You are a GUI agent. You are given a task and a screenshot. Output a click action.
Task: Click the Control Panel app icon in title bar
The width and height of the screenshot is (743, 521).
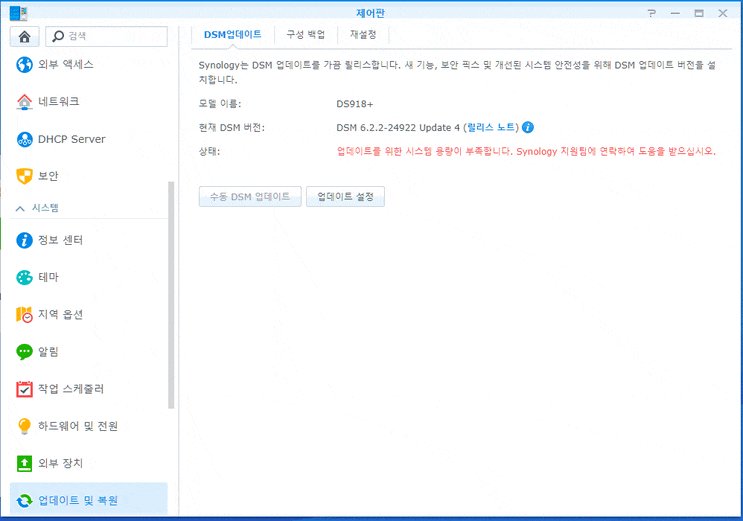tap(18, 13)
